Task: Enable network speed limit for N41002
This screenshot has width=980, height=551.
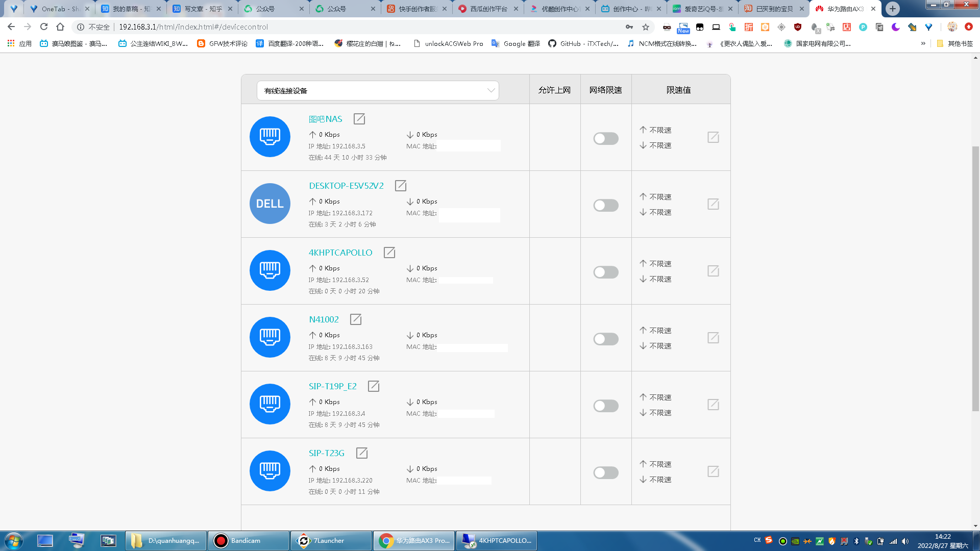Action: click(x=606, y=339)
